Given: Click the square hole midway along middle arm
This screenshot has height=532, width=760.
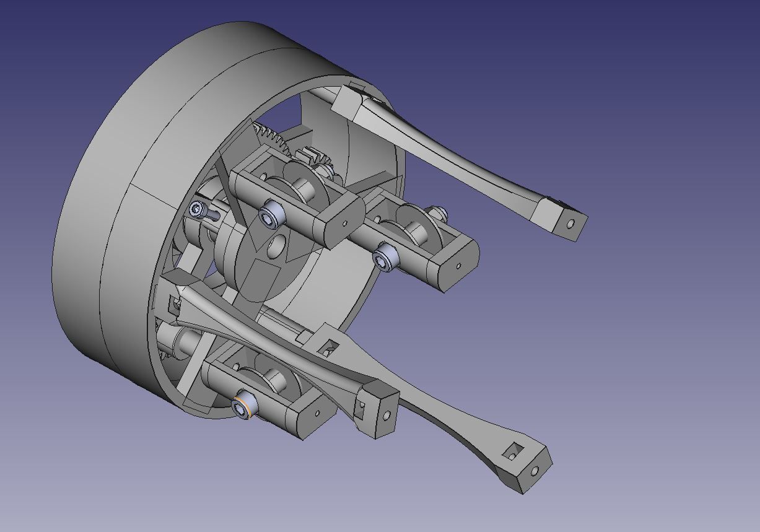Looking at the screenshot, I should click(329, 347).
